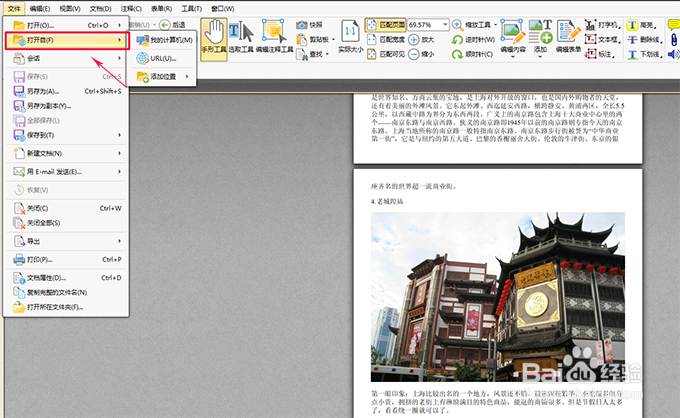Click the 缩小 zoom out minus button
This screenshot has width=680, height=418.
422,54
